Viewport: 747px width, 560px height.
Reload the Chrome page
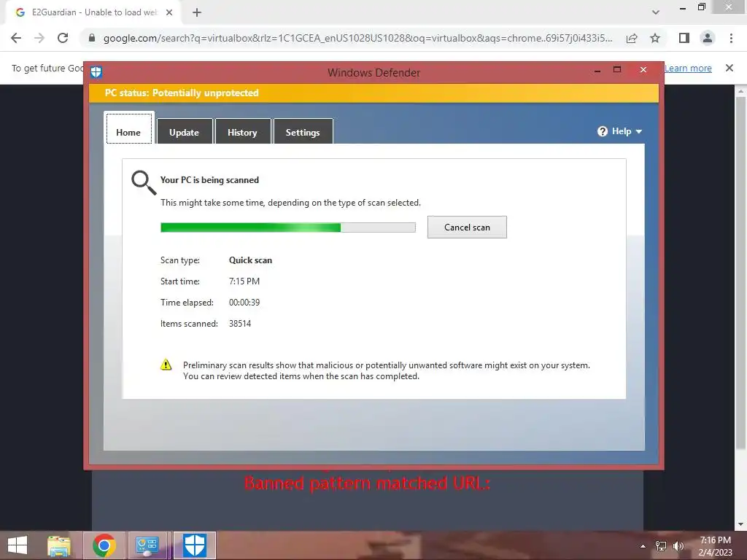(x=63, y=38)
